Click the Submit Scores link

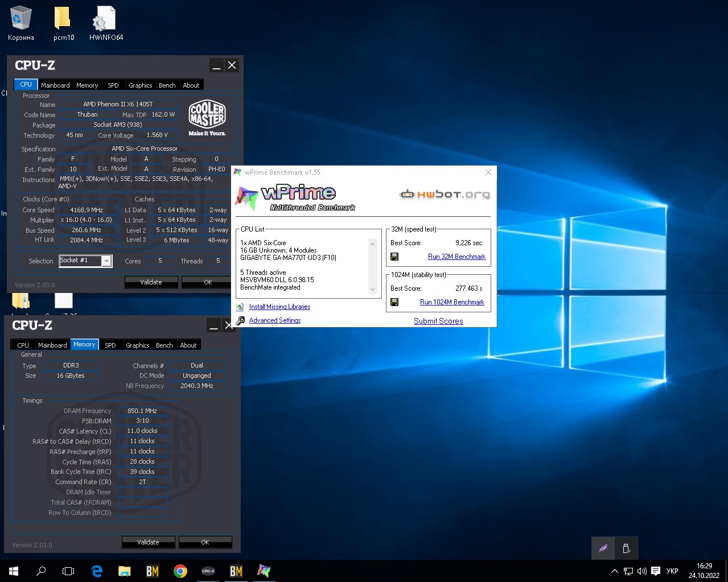[x=438, y=321]
